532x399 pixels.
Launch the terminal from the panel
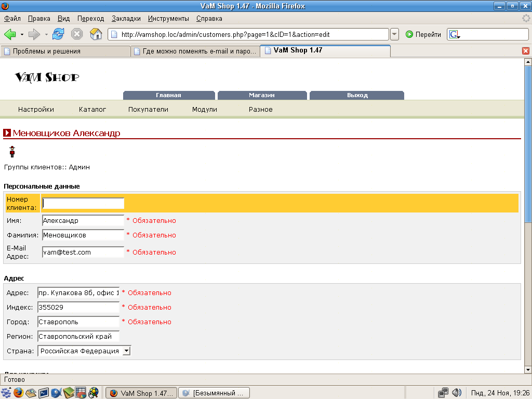[x=44, y=393]
